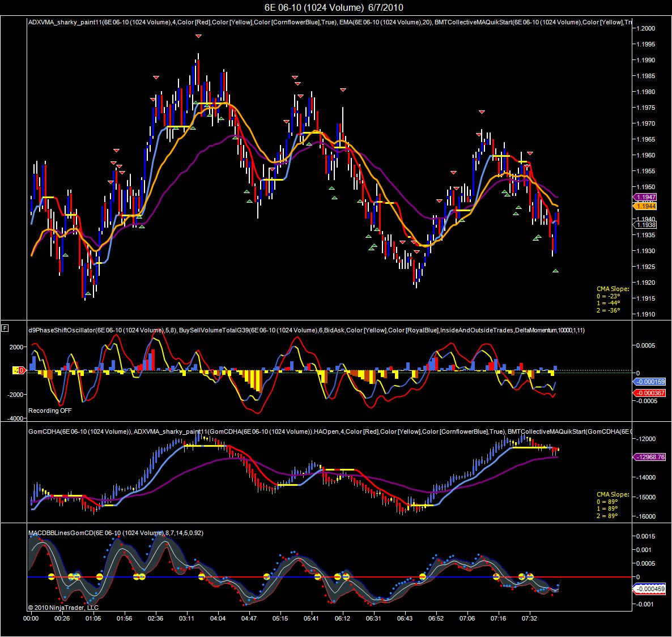
Task: Click the small F icon on oscillator panel
Action: click(5, 328)
